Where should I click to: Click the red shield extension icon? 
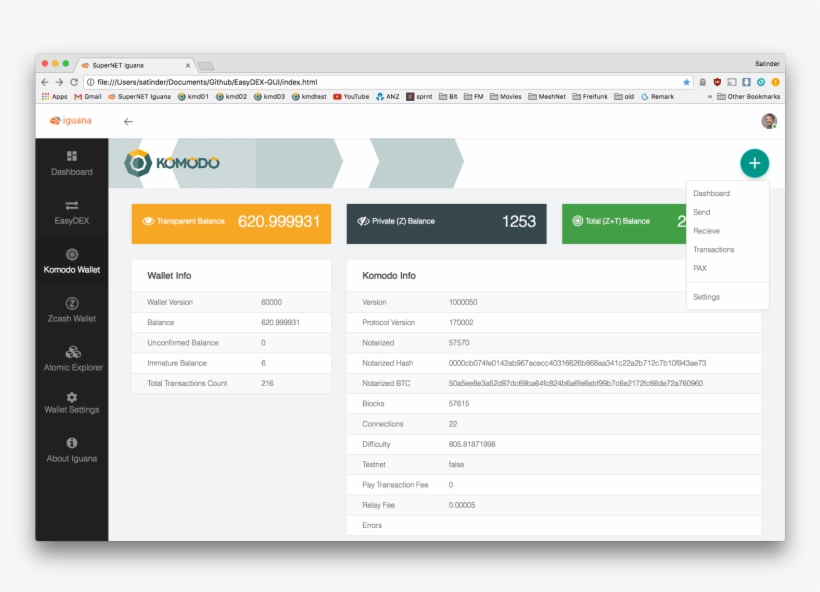click(x=717, y=82)
